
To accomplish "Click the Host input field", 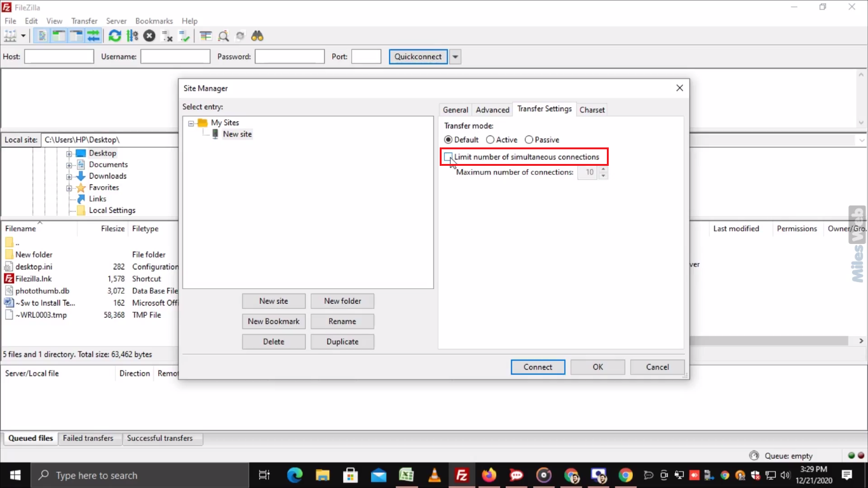I will (59, 57).
